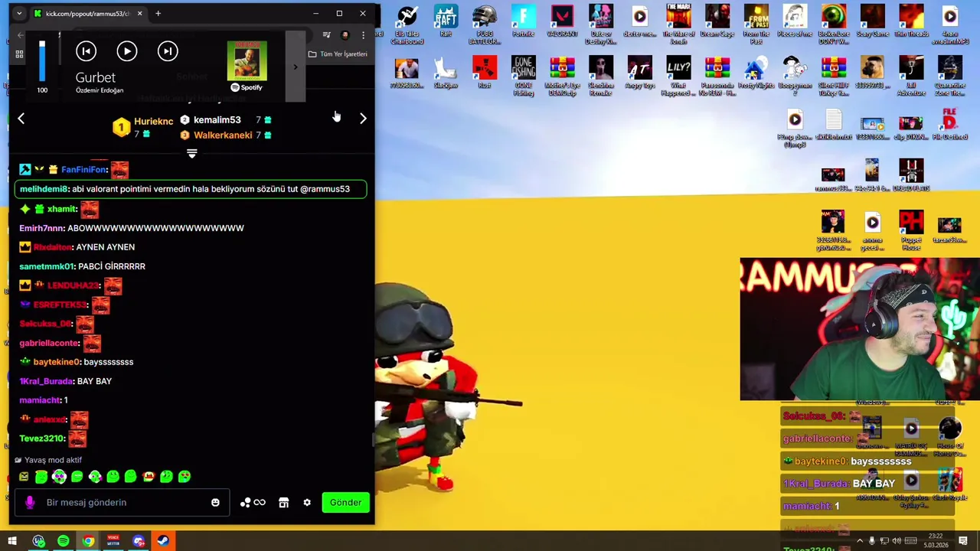Image resolution: width=980 pixels, height=551 pixels.
Task: Click username Walkerkaneki on leaderboard
Action: coord(223,135)
